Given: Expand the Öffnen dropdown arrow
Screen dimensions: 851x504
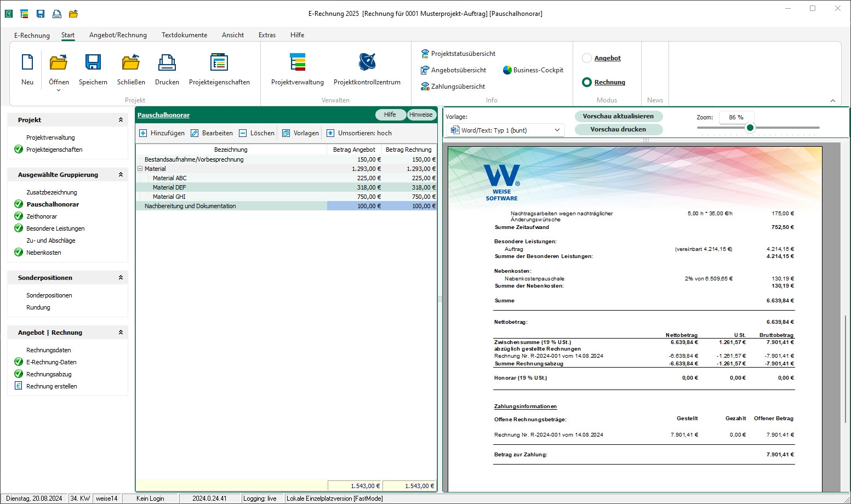Looking at the screenshot, I should point(59,90).
